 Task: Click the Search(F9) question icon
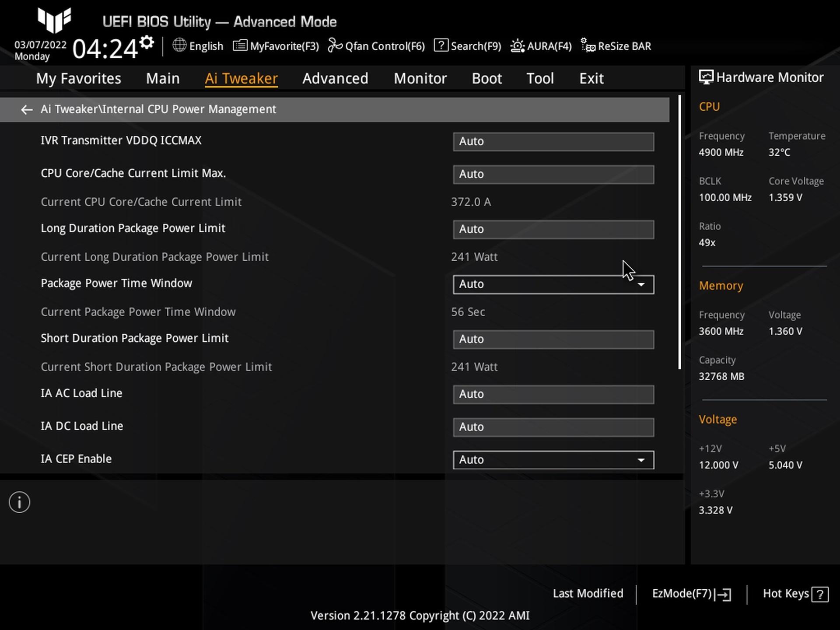[441, 45]
